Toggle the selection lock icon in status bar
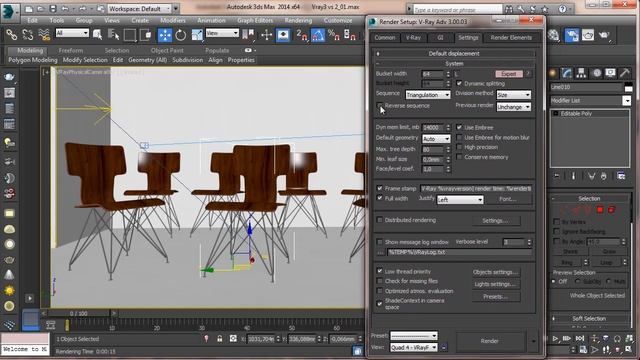640x360 pixels. [220, 339]
